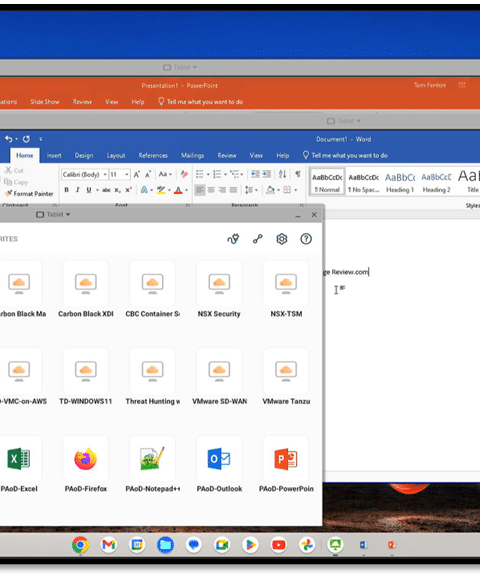Expand the Tablet dropdown above Word window

click(344, 121)
